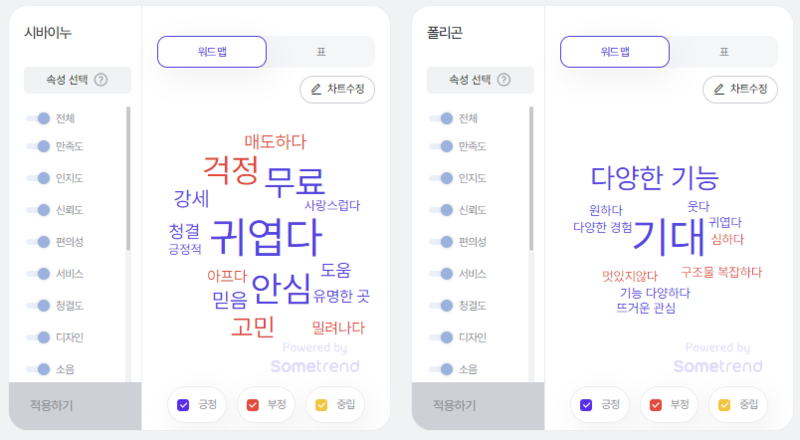The width and height of the screenshot is (800, 440).
Task: Toggle 중립 checkbox in 시바이누 word map
Action: 321,405
